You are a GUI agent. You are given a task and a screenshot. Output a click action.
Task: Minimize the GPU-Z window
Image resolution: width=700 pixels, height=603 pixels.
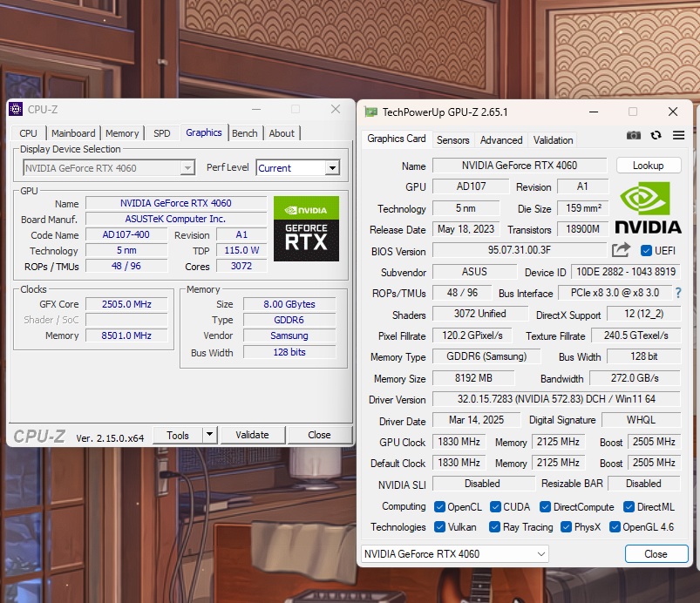point(594,112)
